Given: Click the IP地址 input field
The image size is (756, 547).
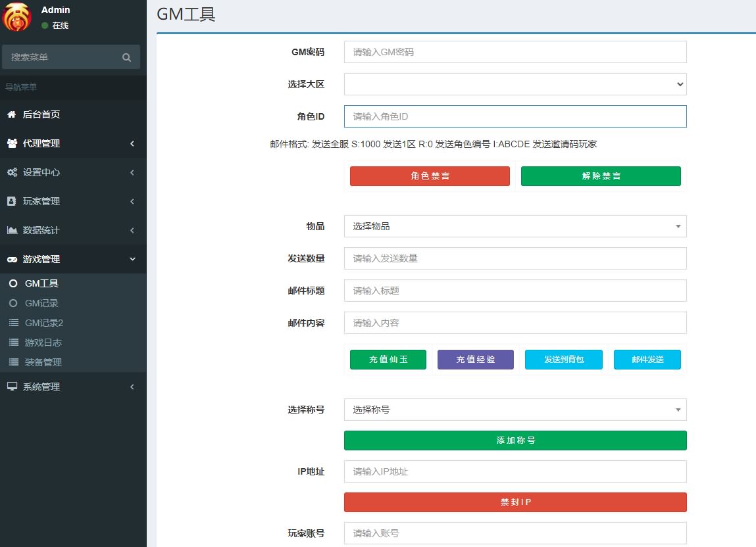Looking at the screenshot, I should click(x=515, y=471).
